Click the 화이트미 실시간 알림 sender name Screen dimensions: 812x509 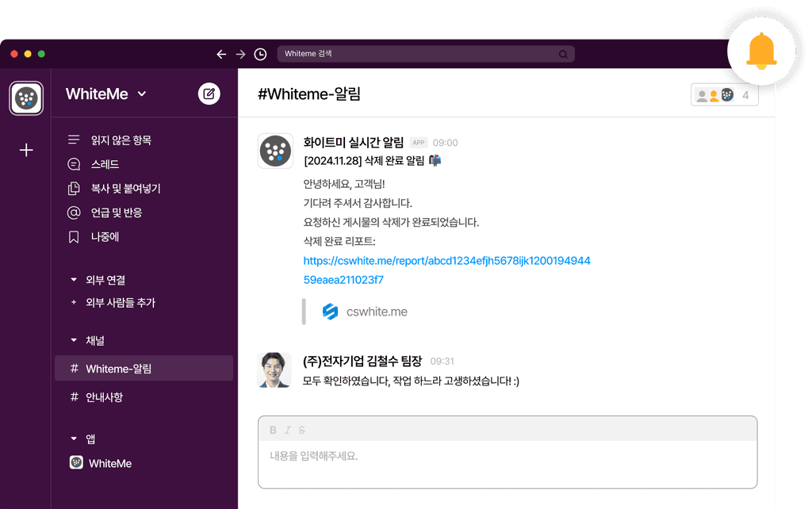pyautogui.click(x=353, y=143)
